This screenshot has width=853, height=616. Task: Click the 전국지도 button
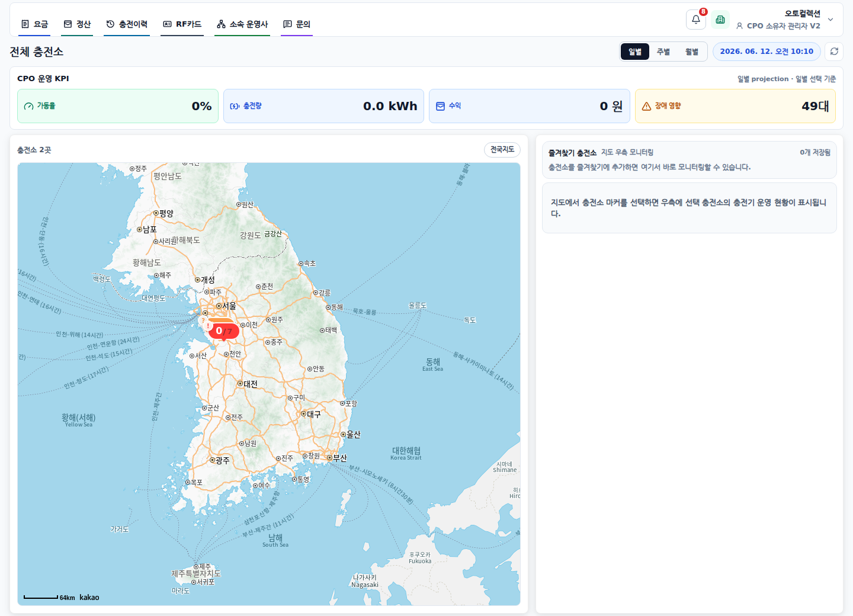coord(502,150)
